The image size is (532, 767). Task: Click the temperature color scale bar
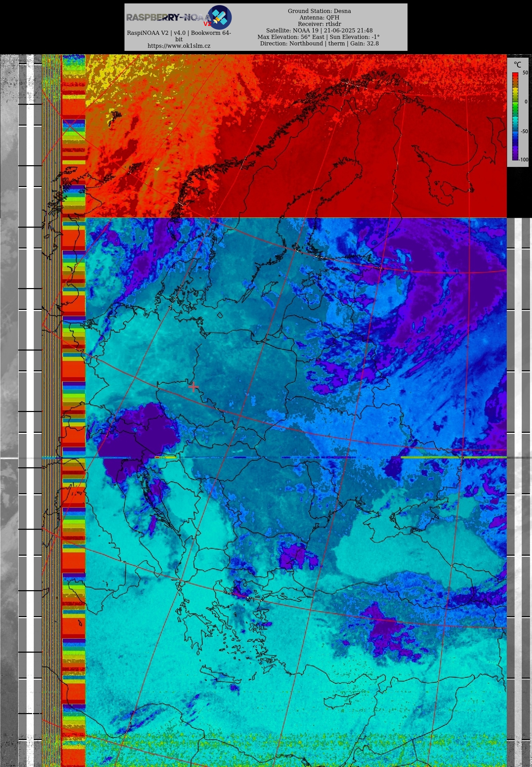[x=515, y=116]
